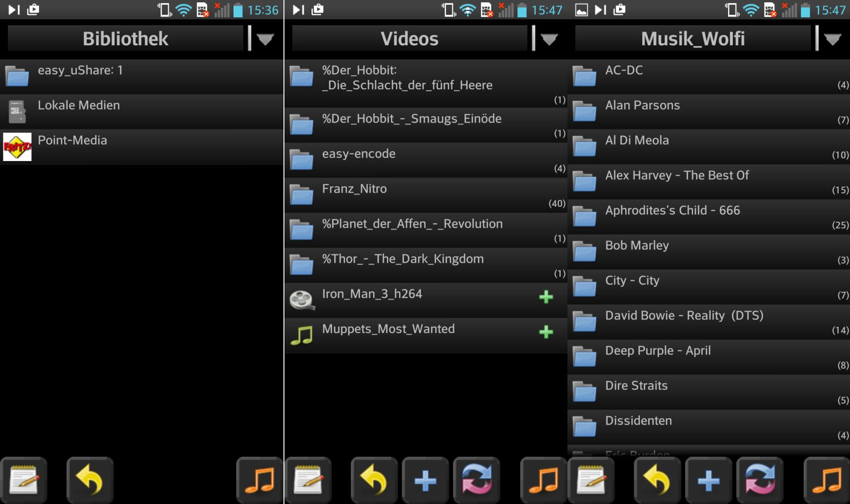Open Aphrodites's Child - 666 folder
850x504 pixels.
pos(709,217)
